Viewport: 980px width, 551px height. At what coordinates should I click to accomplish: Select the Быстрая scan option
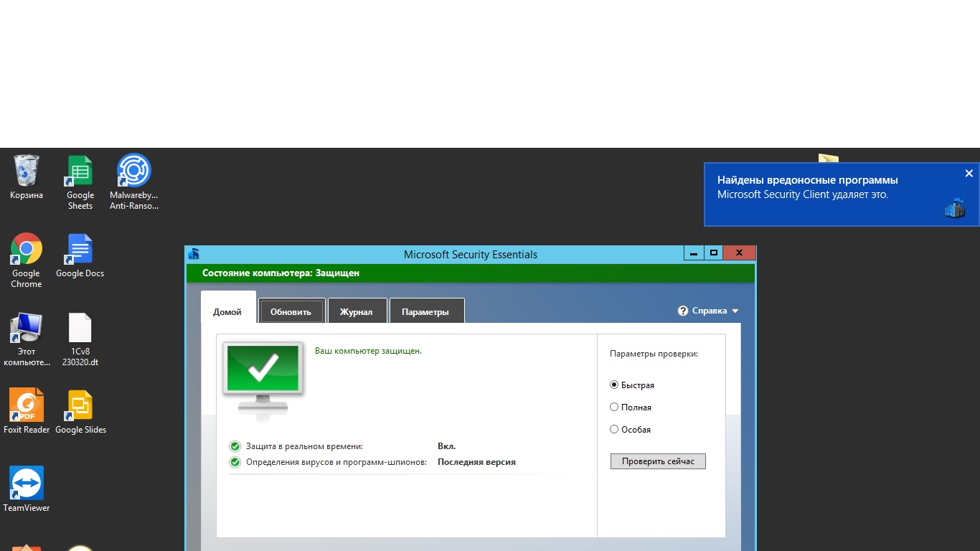[x=632, y=385]
